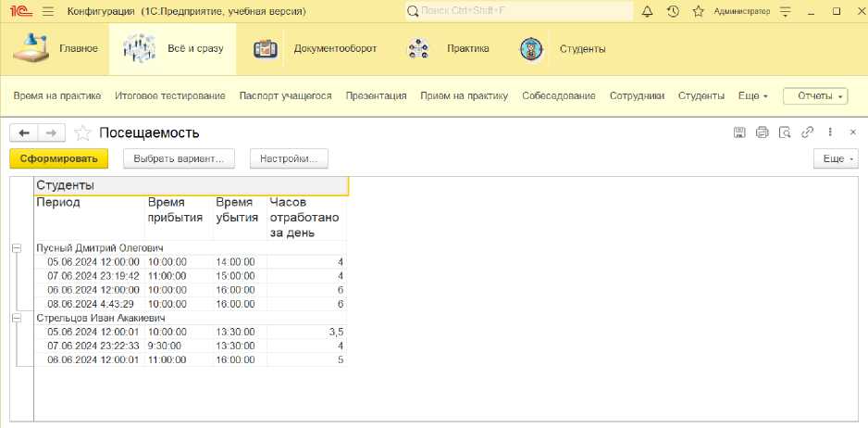
Task: Select the Период column header
Action: tap(89, 218)
